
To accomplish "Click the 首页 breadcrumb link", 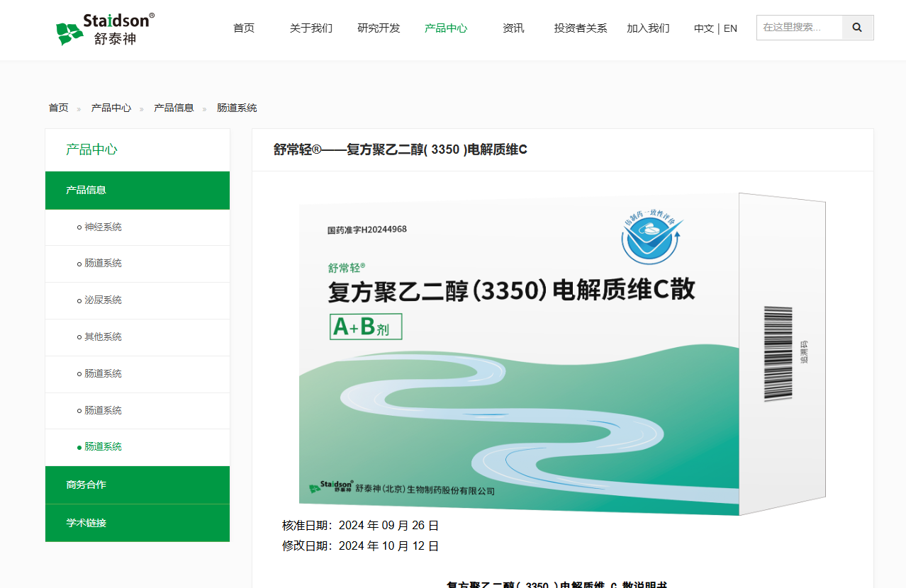I will click(58, 108).
